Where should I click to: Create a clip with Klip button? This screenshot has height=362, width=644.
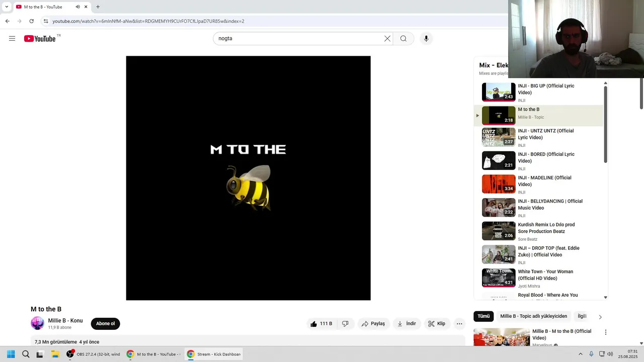[437, 324]
